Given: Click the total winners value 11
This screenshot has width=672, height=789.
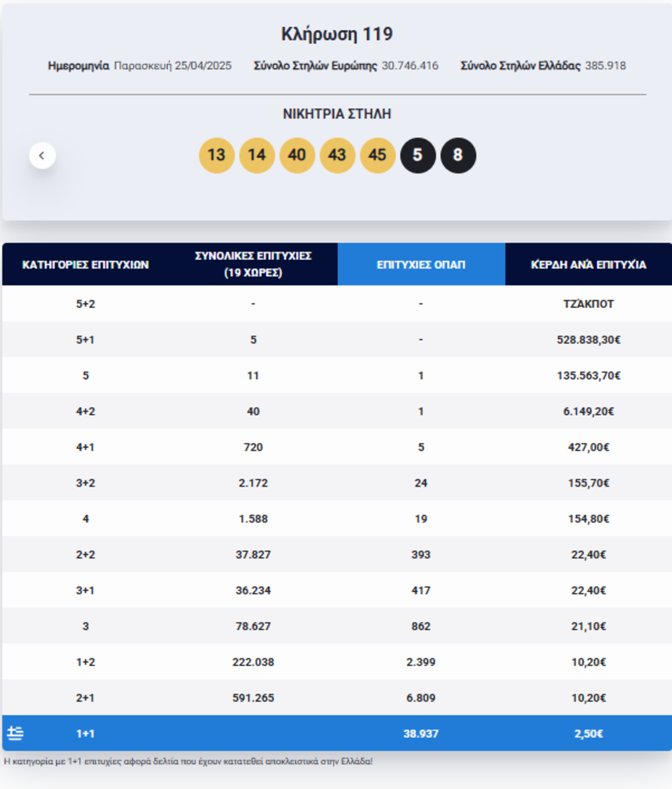Looking at the screenshot, I should (x=253, y=375).
